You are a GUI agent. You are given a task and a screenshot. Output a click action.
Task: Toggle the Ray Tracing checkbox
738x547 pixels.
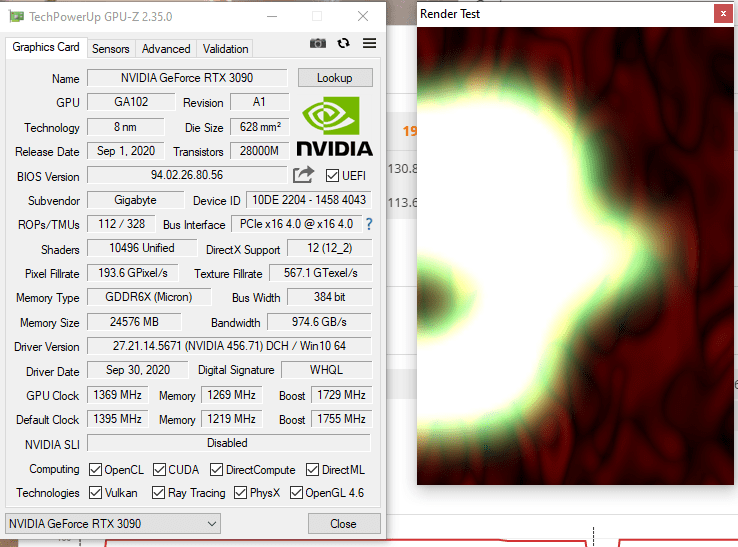[x=159, y=492]
